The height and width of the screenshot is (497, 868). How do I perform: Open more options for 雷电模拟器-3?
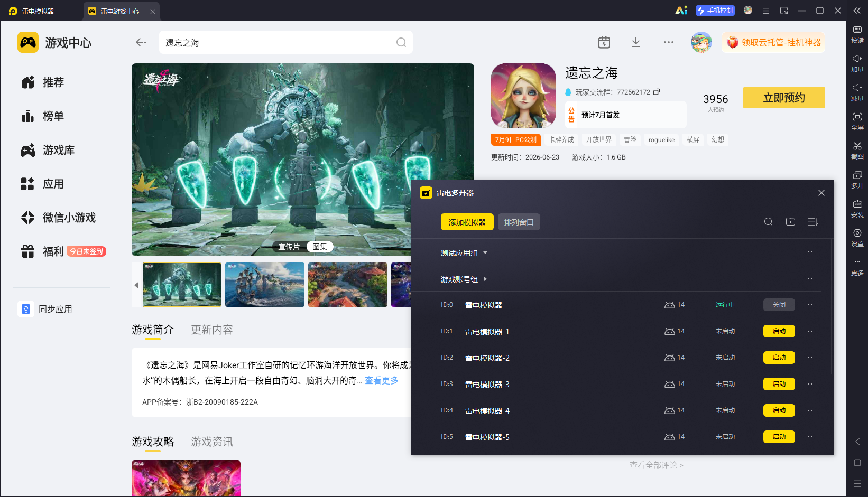(x=810, y=384)
